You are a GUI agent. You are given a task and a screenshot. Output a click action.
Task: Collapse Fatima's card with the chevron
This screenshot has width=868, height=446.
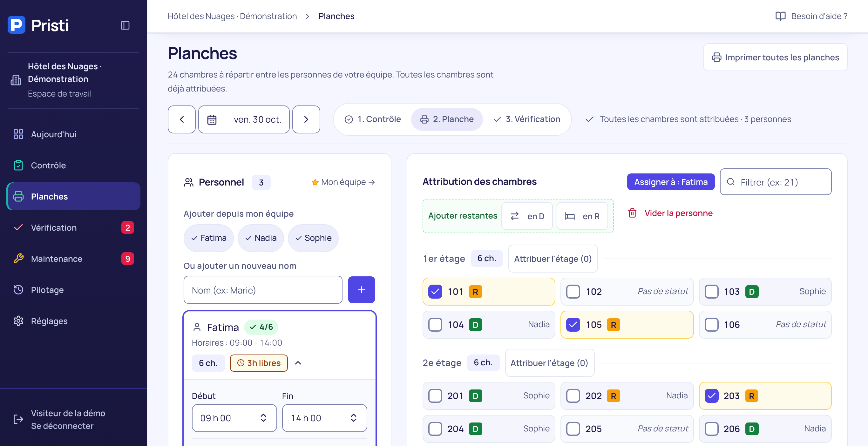pos(298,363)
